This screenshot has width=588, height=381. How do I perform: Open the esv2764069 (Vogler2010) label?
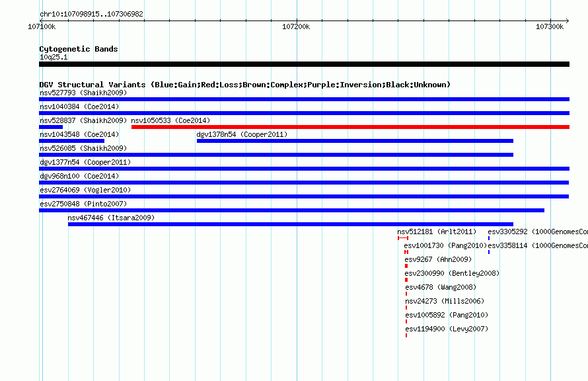click(85, 190)
